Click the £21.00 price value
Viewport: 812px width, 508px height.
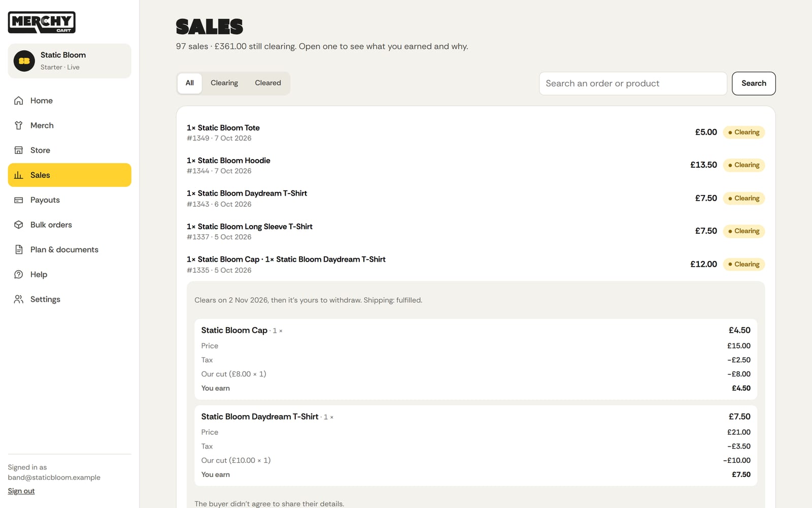739,432
